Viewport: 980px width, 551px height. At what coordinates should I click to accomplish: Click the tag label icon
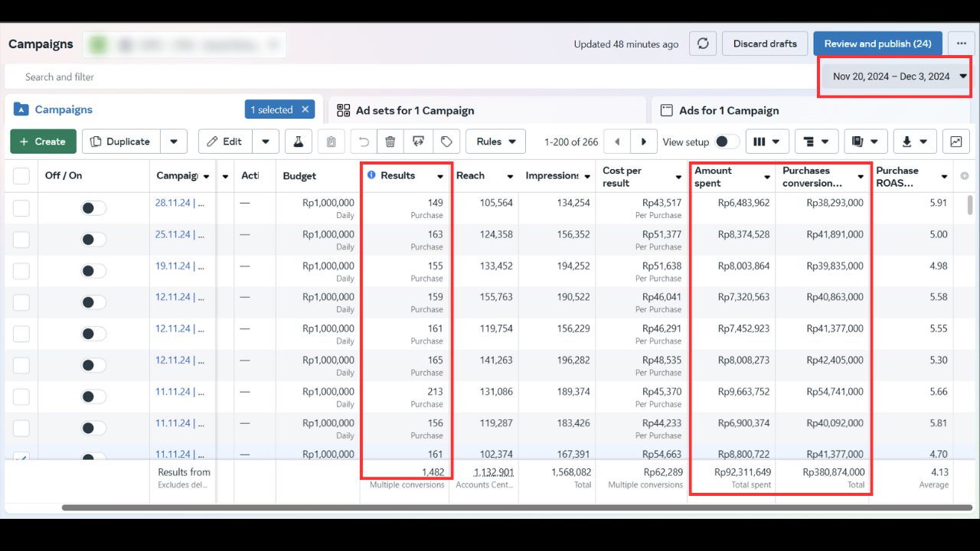point(446,142)
